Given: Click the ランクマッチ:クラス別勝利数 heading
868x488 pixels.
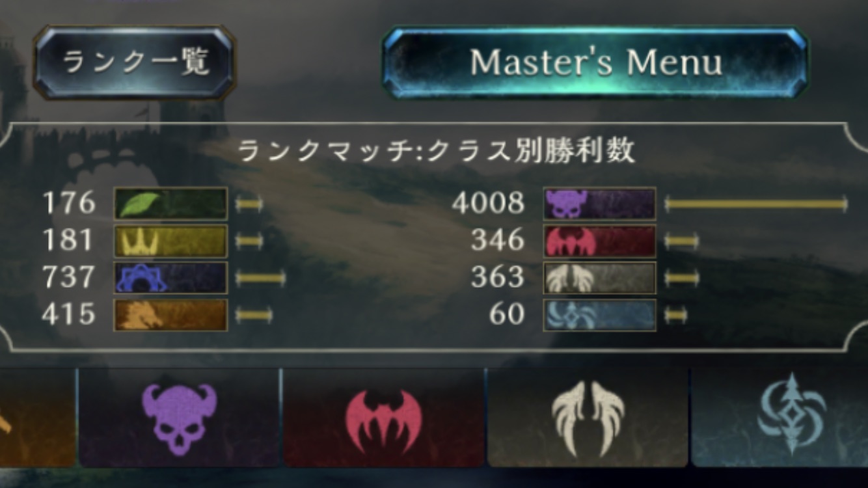Looking at the screenshot, I should pyautogui.click(x=436, y=152).
